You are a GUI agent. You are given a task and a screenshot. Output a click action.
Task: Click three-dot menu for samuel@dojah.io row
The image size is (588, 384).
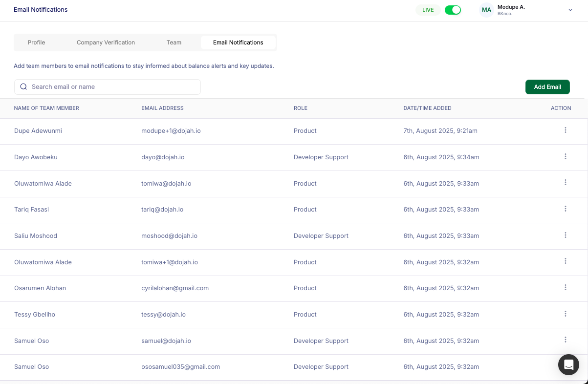point(565,340)
